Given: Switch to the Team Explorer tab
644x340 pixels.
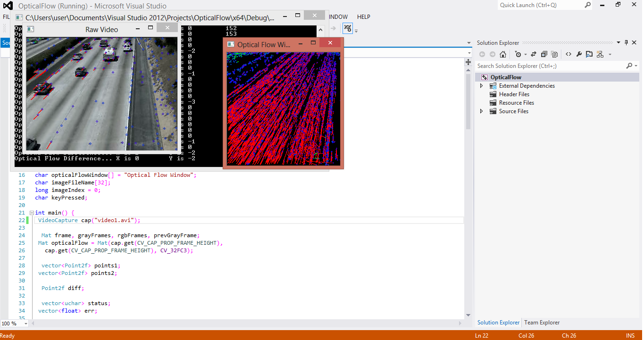Looking at the screenshot, I should point(542,323).
